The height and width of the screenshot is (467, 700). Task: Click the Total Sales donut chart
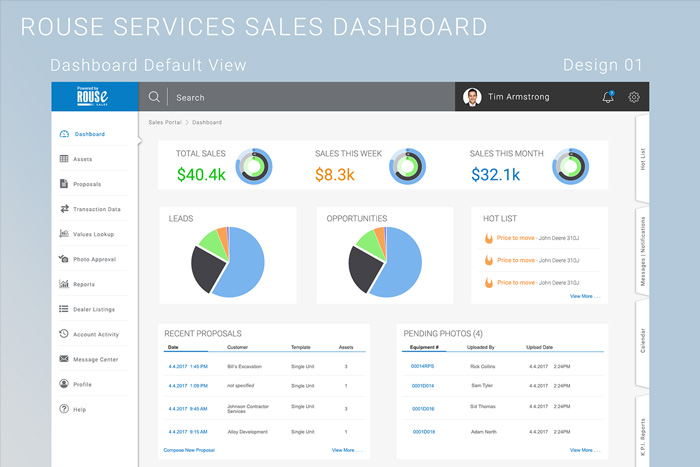pyautogui.click(x=254, y=167)
